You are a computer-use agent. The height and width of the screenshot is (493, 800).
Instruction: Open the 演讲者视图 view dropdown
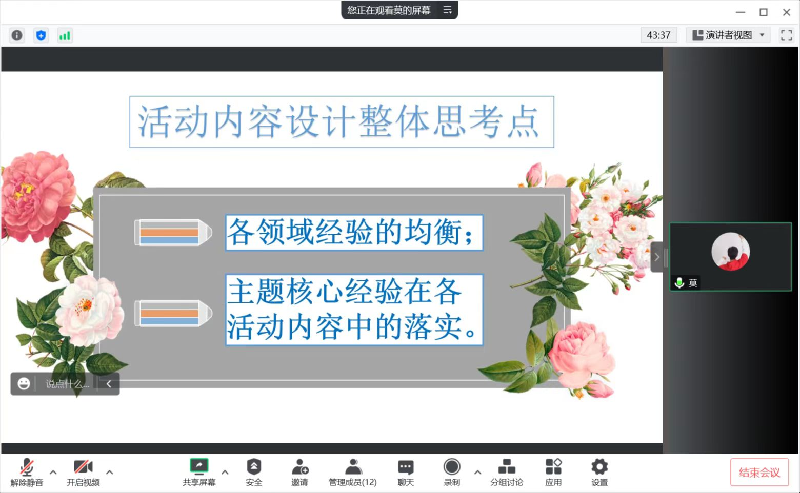pos(729,35)
